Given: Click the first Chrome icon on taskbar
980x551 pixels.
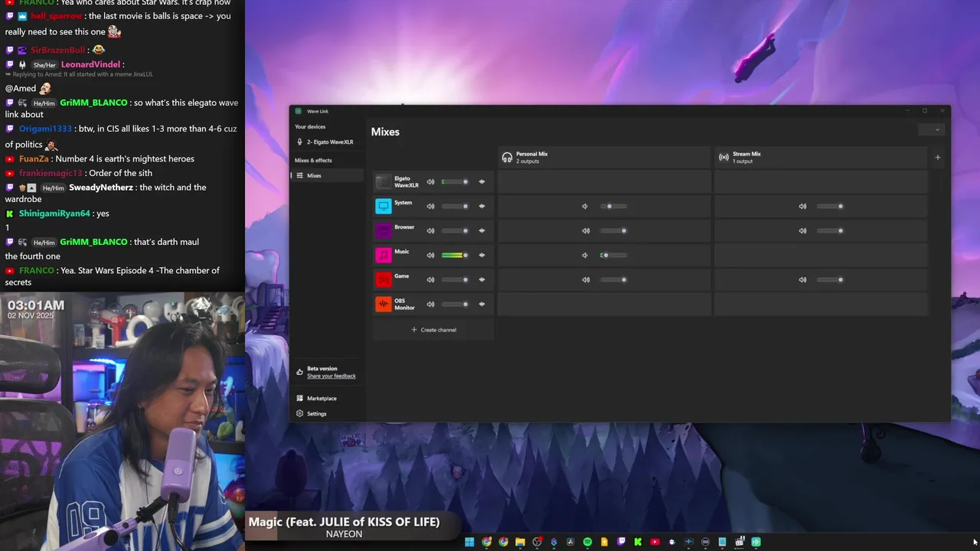Looking at the screenshot, I should 486,542.
